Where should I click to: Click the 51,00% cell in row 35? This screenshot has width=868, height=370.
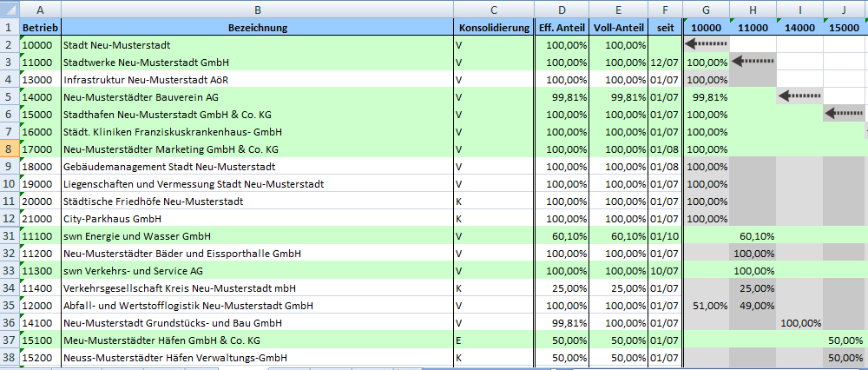click(706, 306)
